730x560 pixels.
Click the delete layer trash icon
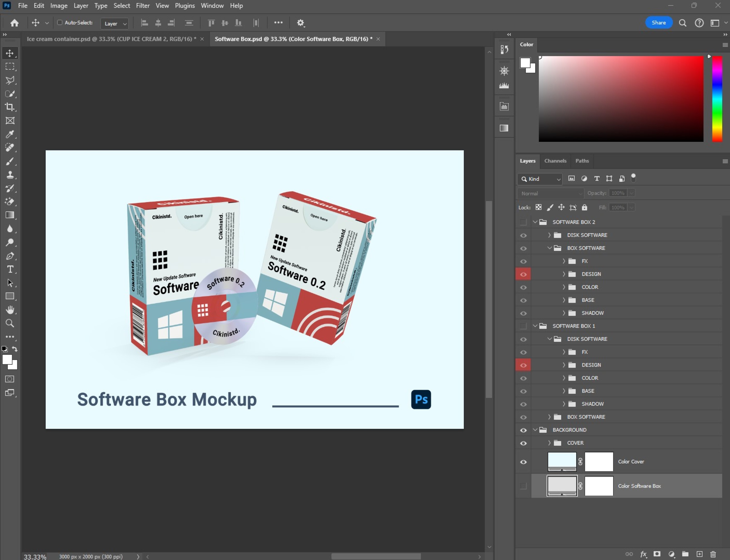(713, 554)
